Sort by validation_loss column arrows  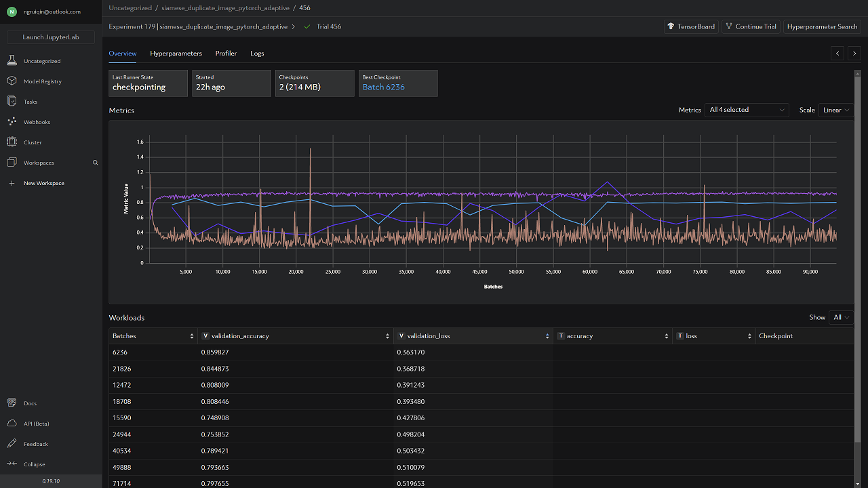(x=547, y=336)
